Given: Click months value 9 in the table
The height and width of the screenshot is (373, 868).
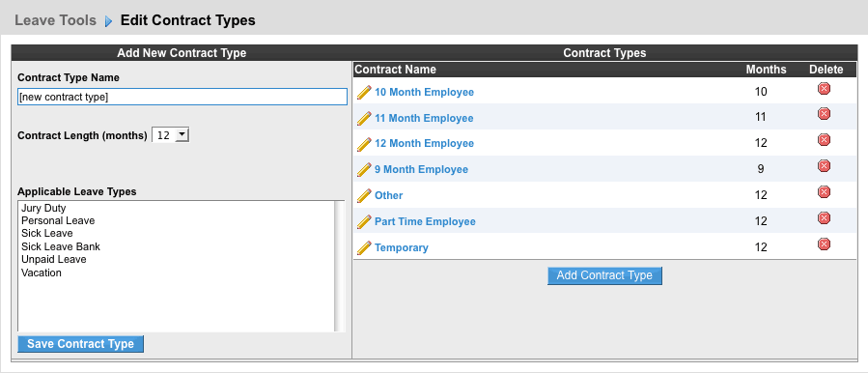Looking at the screenshot, I should tap(761, 169).
